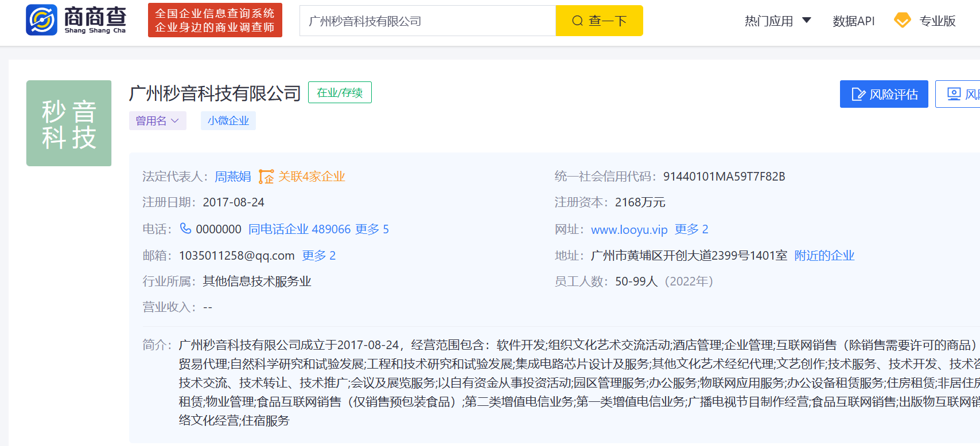Click the related-enterprise icon before 关联4家企业
The width and height of the screenshot is (980, 446).
(266, 177)
